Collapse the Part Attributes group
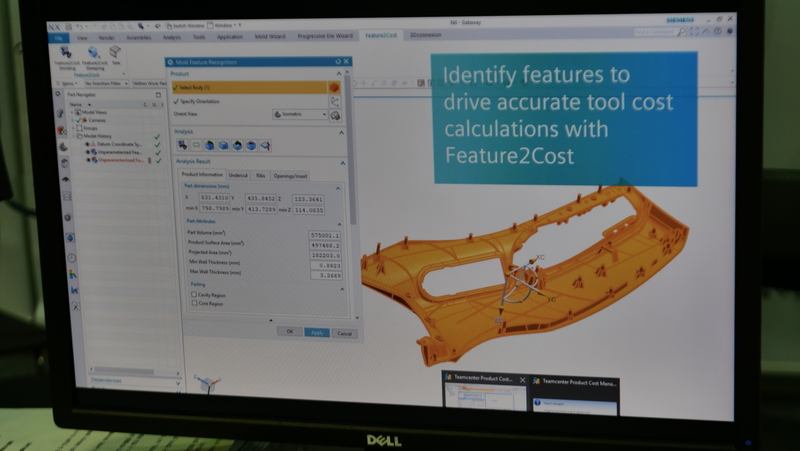The image size is (800, 451). pos(339,224)
